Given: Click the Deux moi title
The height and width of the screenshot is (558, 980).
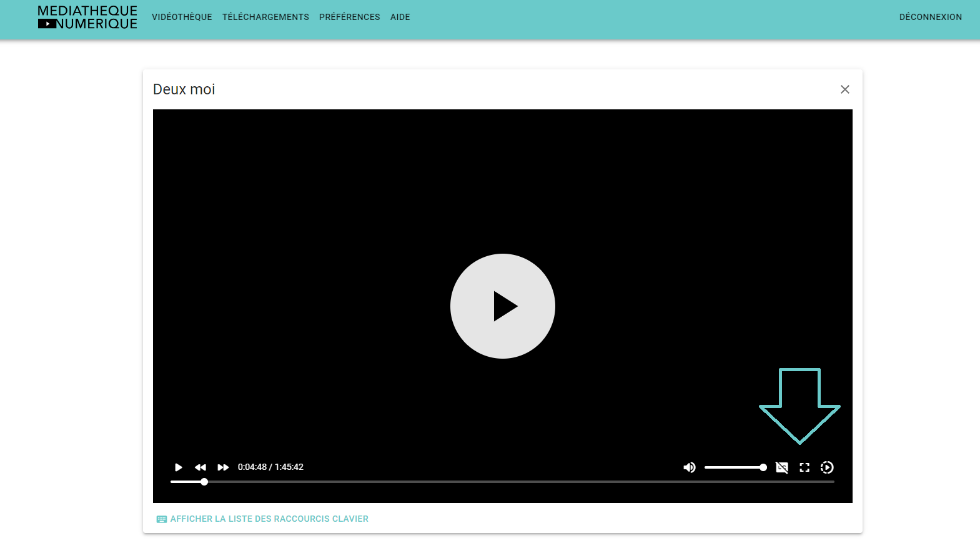Looking at the screenshot, I should (x=184, y=89).
